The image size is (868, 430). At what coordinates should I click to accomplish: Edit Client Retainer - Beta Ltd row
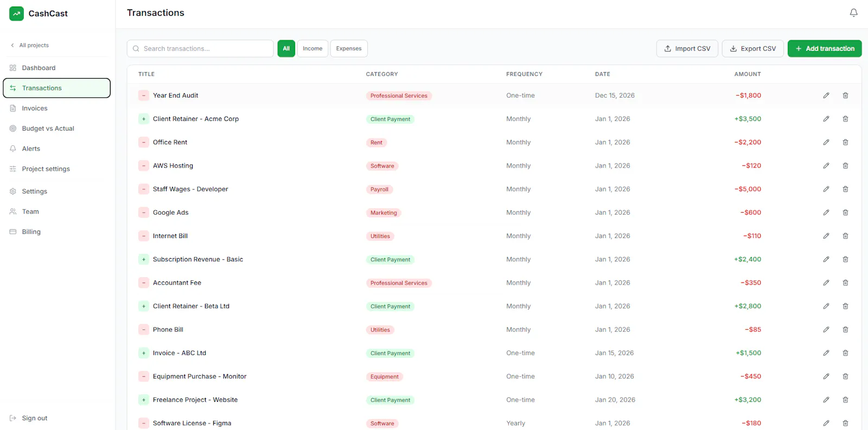tap(826, 306)
